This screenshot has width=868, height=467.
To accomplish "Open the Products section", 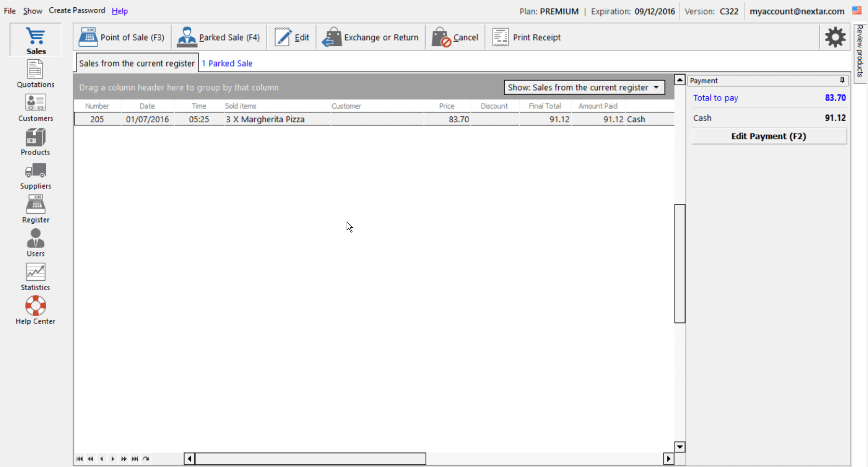I will (x=35, y=141).
